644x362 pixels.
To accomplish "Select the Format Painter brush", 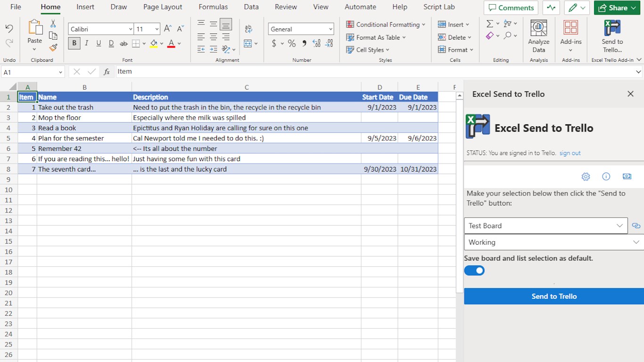I will click(53, 48).
